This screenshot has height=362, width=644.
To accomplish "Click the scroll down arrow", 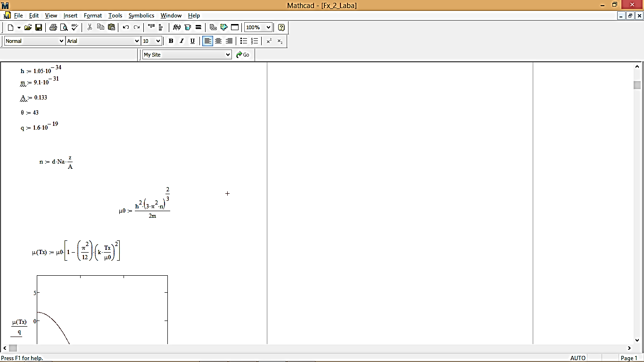I will (637, 340).
